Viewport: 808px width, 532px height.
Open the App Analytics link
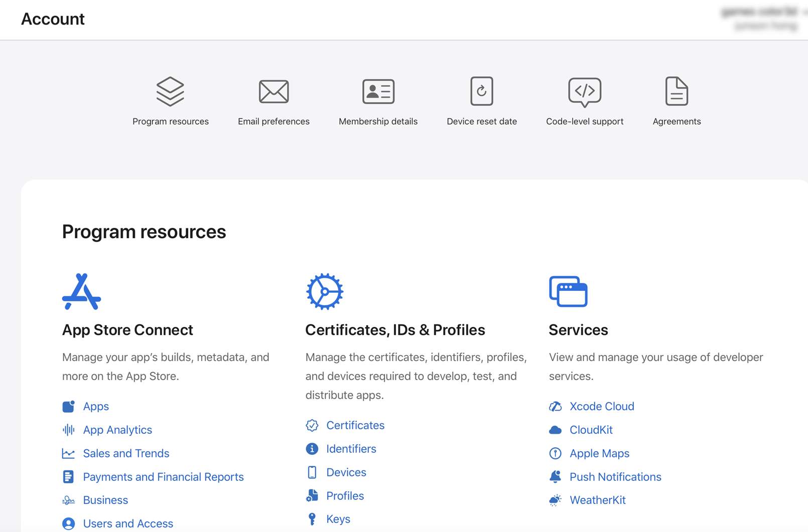(117, 430)
